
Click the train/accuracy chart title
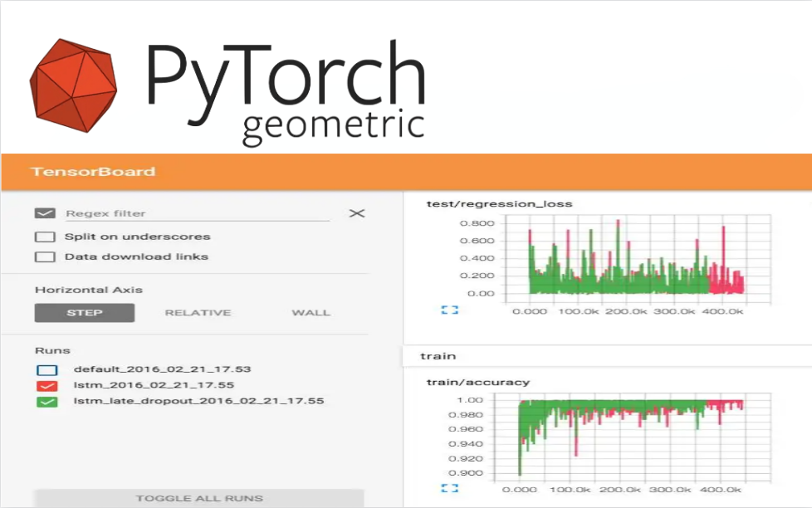click(478, 383)
